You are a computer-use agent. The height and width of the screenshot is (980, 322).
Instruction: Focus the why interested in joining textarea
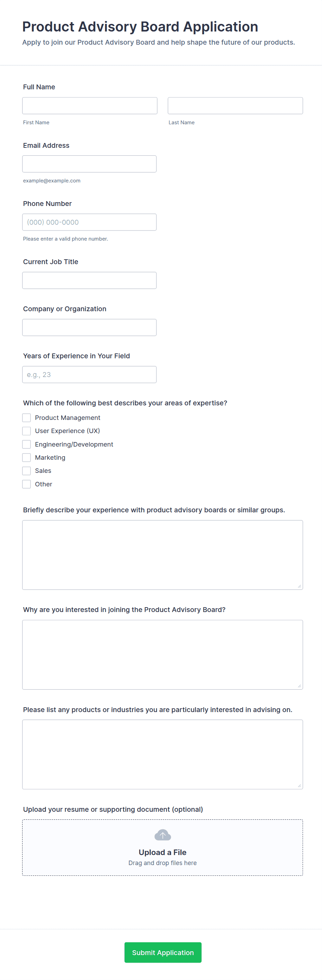[162, 654]
